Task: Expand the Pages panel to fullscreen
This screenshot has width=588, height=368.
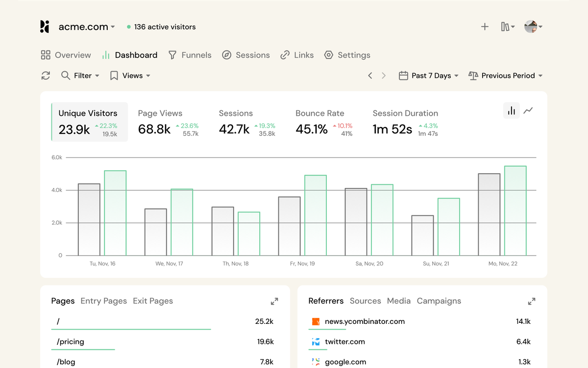Action: point(274,301)
